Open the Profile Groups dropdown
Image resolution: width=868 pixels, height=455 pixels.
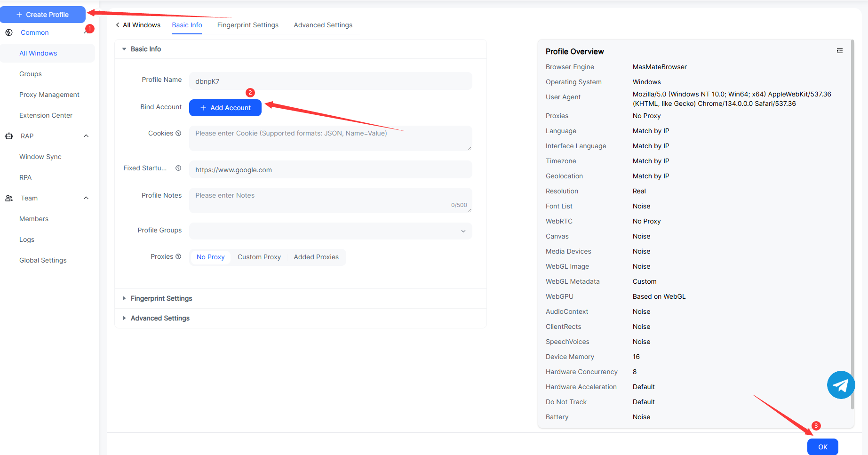click(x=330, y=231)
